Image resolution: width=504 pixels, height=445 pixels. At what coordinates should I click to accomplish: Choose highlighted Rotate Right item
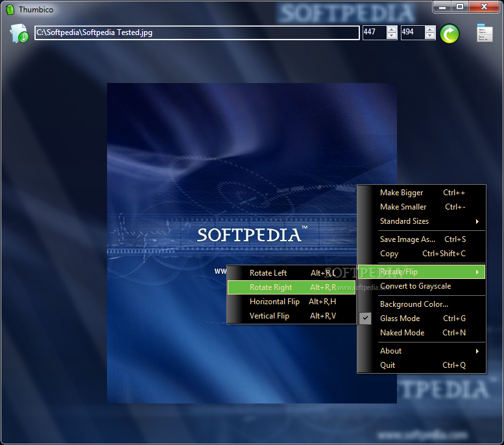coord(291,287)
